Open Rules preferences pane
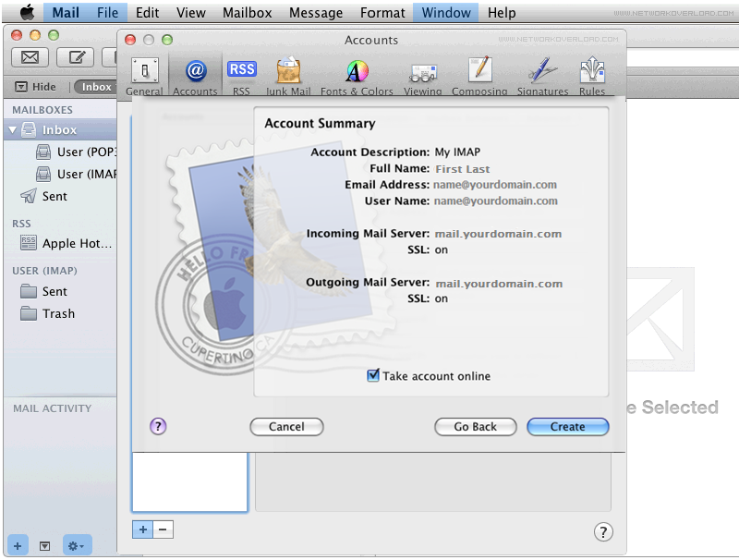 [x=592, y=77]
